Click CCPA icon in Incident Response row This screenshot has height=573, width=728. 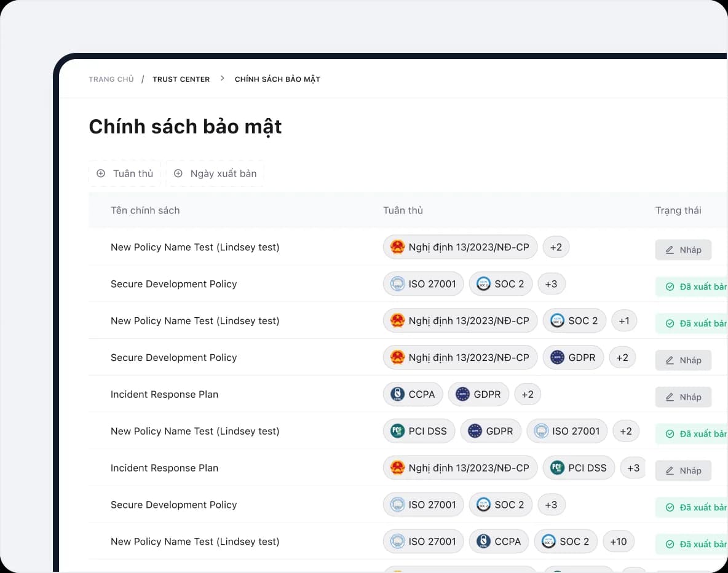pos(397,394)
